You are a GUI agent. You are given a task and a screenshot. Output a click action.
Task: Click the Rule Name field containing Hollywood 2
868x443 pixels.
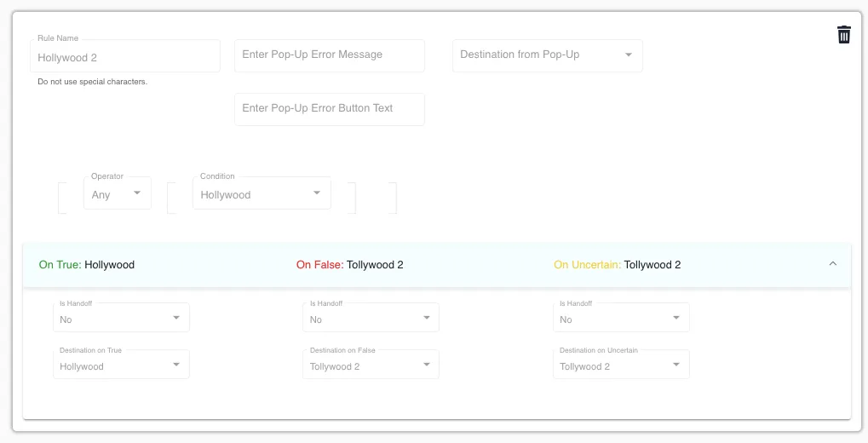coord(125,56)
